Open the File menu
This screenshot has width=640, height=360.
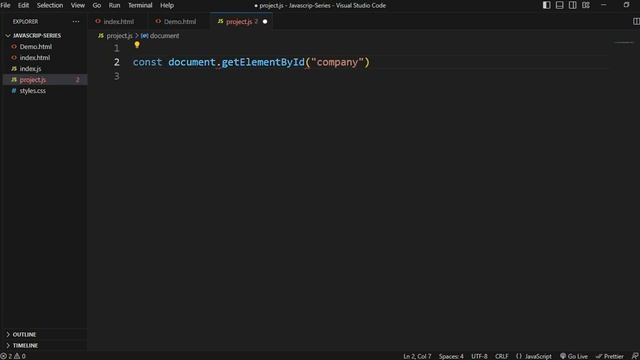(5, 5)
